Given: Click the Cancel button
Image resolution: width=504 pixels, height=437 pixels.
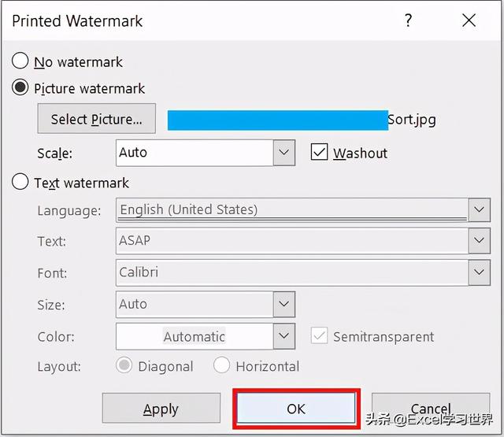Looking at the screenshot, I should point(430,409).
